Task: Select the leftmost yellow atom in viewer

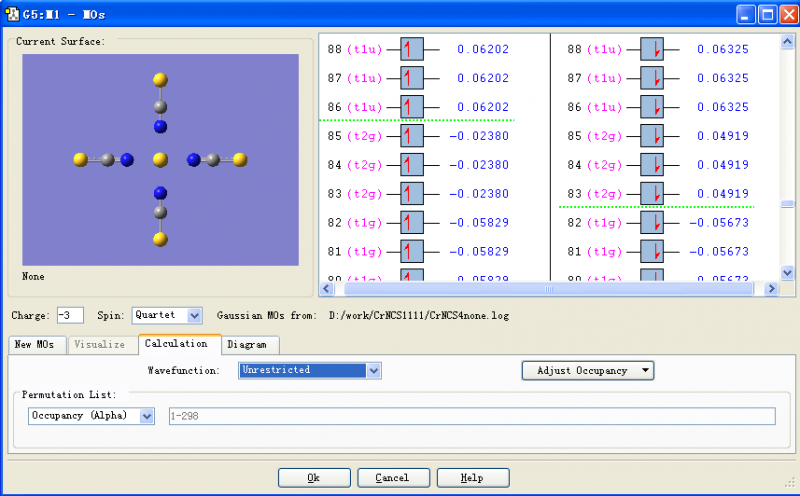Action: coord(81,160)
